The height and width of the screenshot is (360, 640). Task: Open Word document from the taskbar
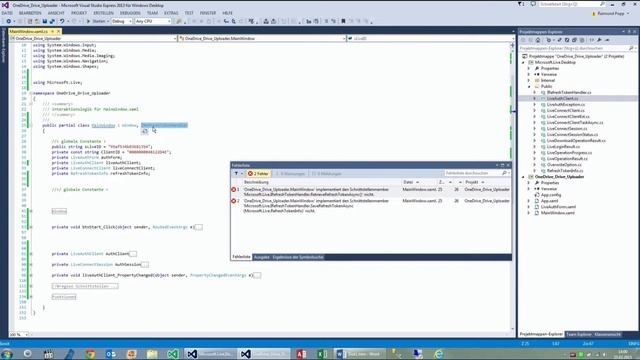point(359,354)
